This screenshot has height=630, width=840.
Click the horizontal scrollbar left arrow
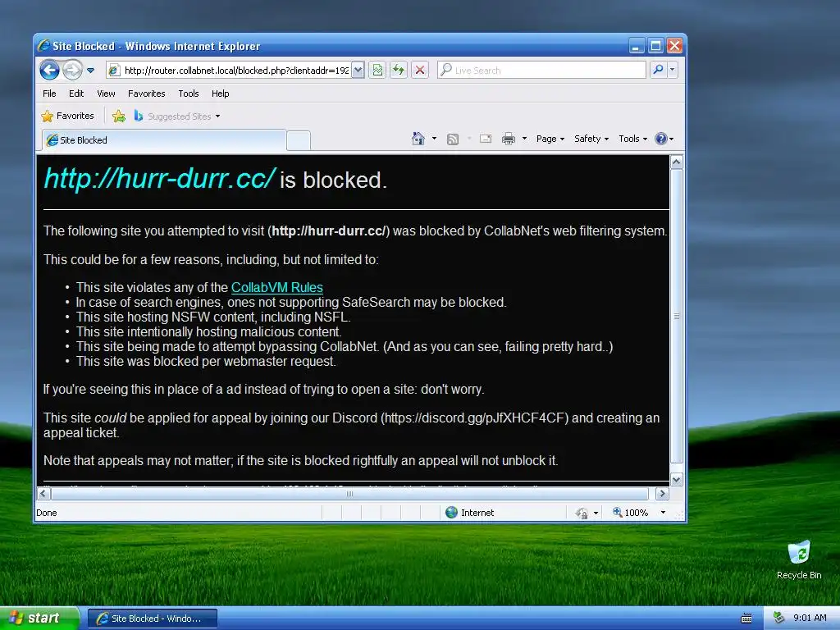click(x=44, y=493)
